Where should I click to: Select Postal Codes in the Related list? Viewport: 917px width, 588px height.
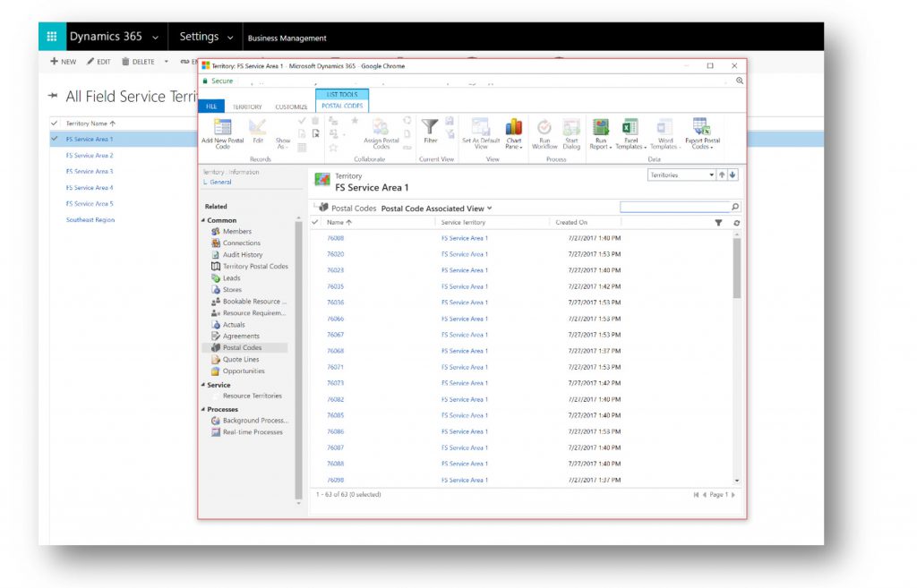[x=242, y=348]
